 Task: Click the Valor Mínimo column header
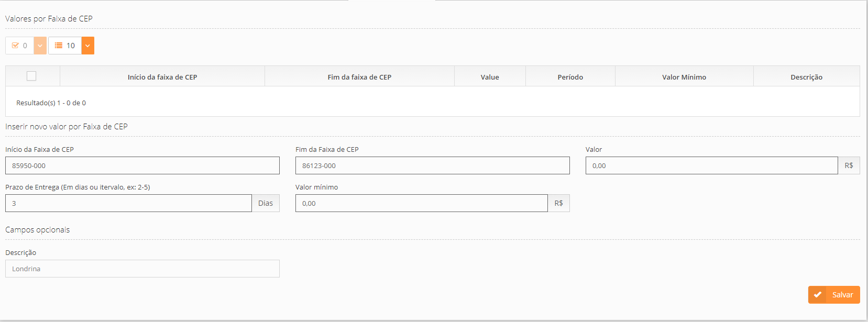(684, 77)
